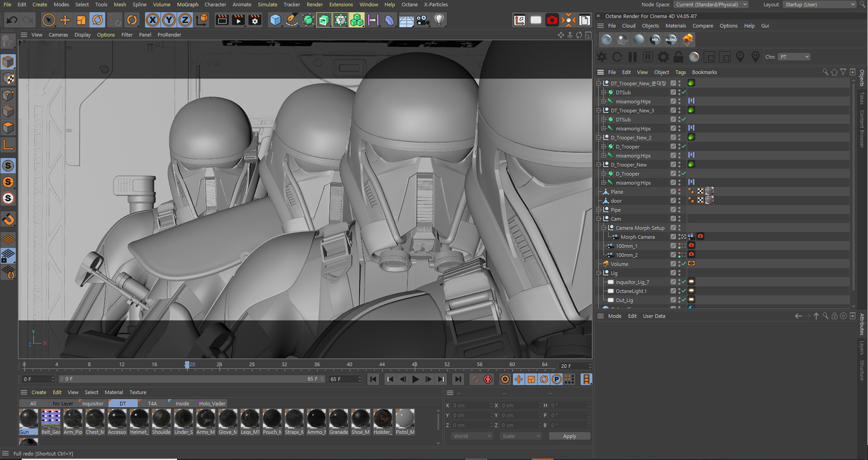
Task: Open the World coordinate system dropdown
Action: (472, 436)
